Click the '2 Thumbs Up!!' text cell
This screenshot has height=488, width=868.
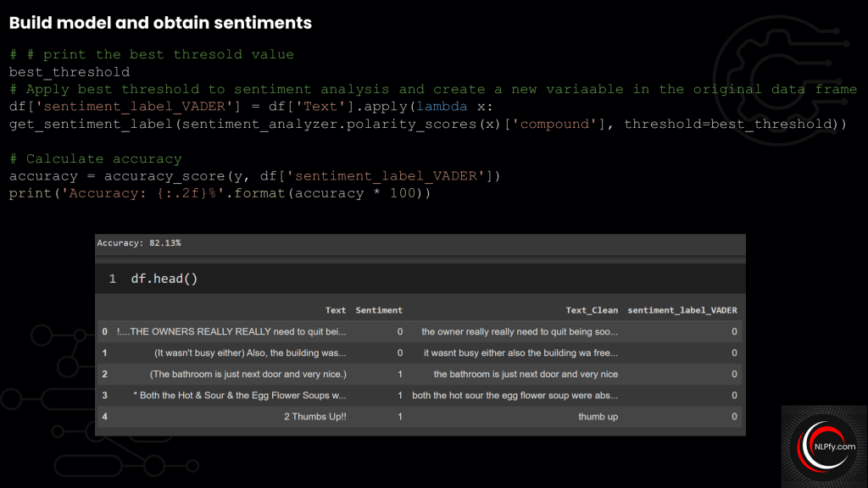click(314, 417)
